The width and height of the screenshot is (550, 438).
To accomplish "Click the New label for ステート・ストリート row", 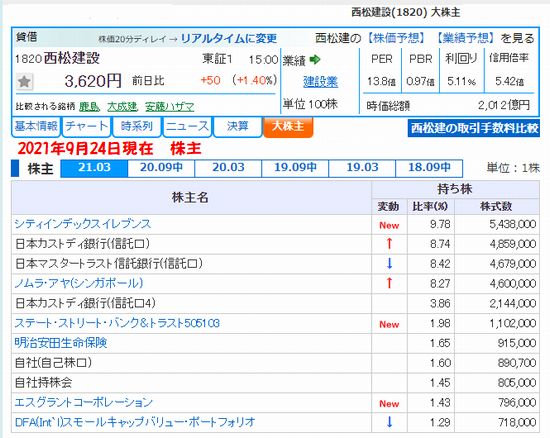I will 389,325.
